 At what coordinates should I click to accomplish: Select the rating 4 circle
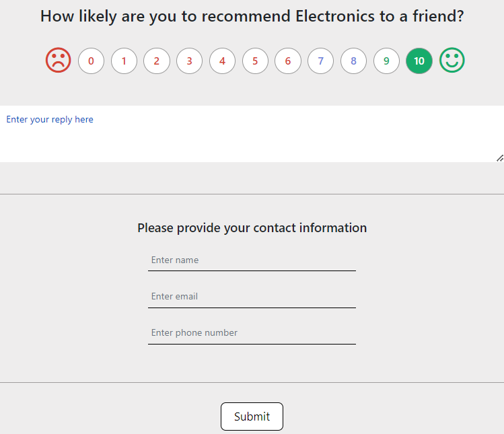(x=222, y=61)
